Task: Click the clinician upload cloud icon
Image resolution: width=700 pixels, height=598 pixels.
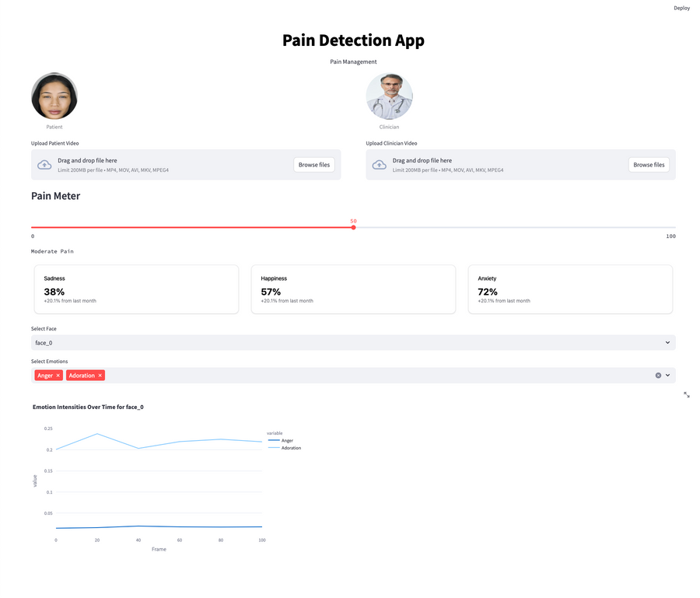Action: 380,165
